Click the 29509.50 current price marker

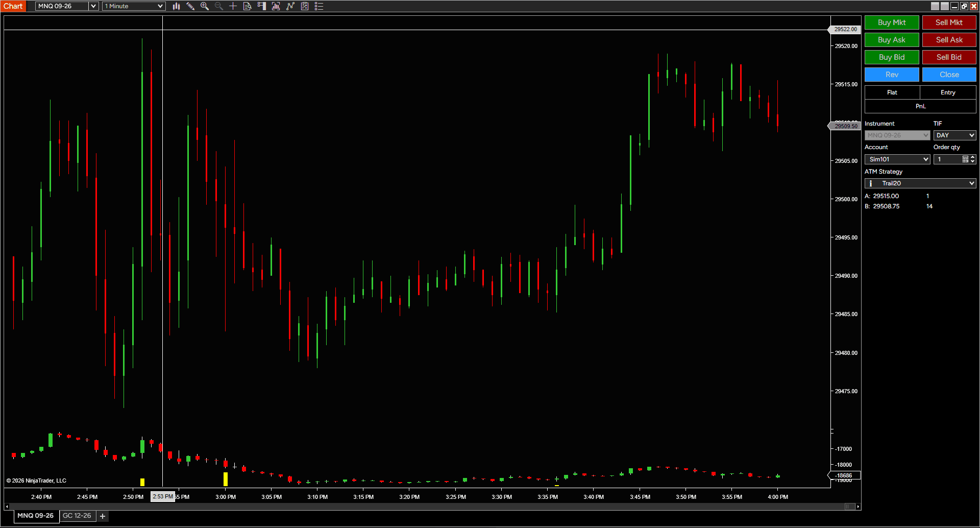tap(845, 126)
